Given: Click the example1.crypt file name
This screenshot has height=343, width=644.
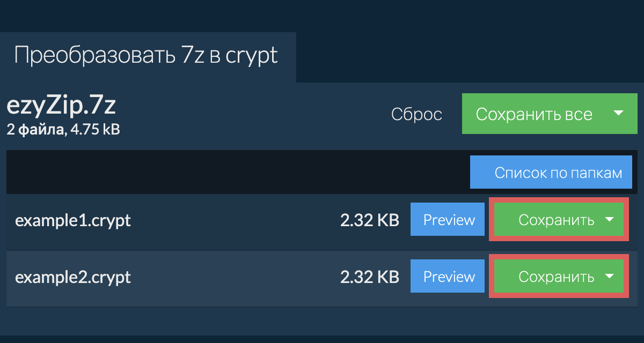Looking at the screenshot, I should (73, 220).
